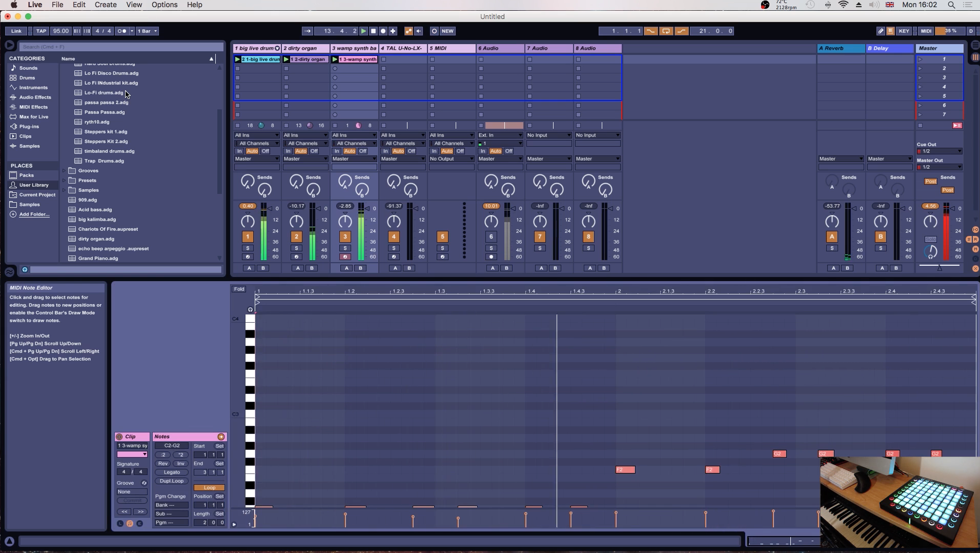Show Launch box with L icon

[x=120, y=523]
